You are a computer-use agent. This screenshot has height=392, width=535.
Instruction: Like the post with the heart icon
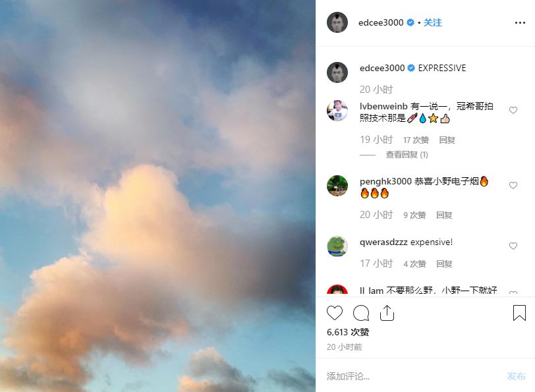(x=335, y=313)
